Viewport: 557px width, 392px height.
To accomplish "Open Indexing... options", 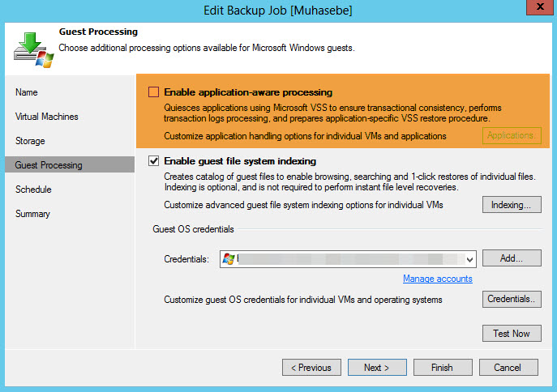I will click(512, 205).
